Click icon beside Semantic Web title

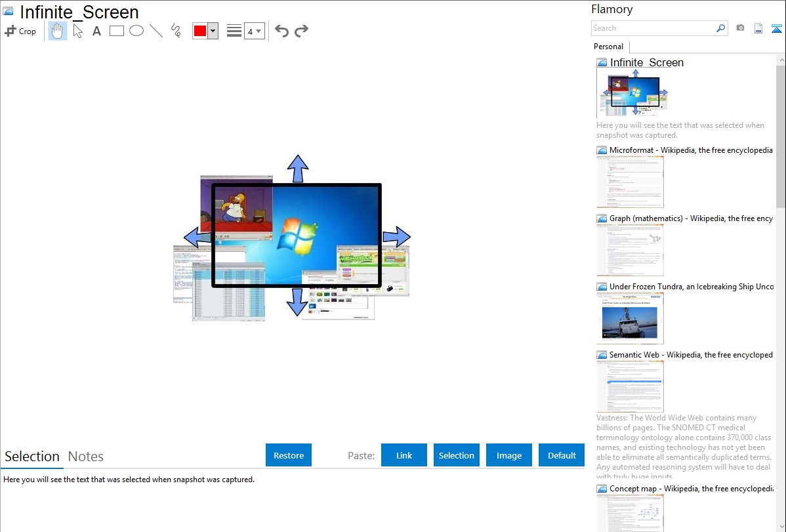[602, 355]
